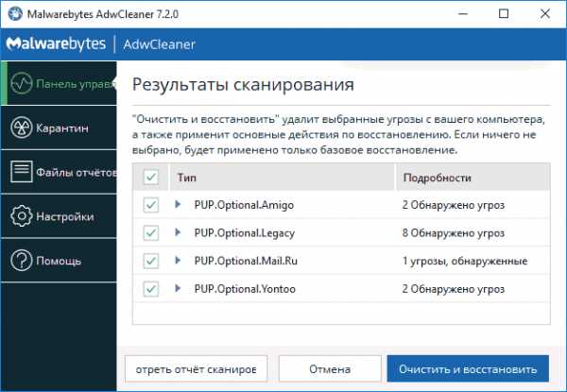Select the PUP.Optional.Amigo entry text
This screenshot has height=392, width=567.
(x=244, y=205)
